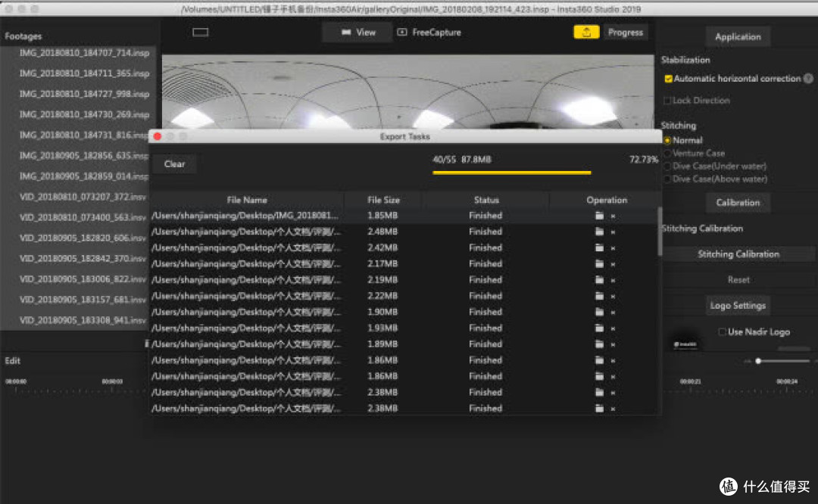Close the Export Tasks dialog

click(x=158, y=136)
